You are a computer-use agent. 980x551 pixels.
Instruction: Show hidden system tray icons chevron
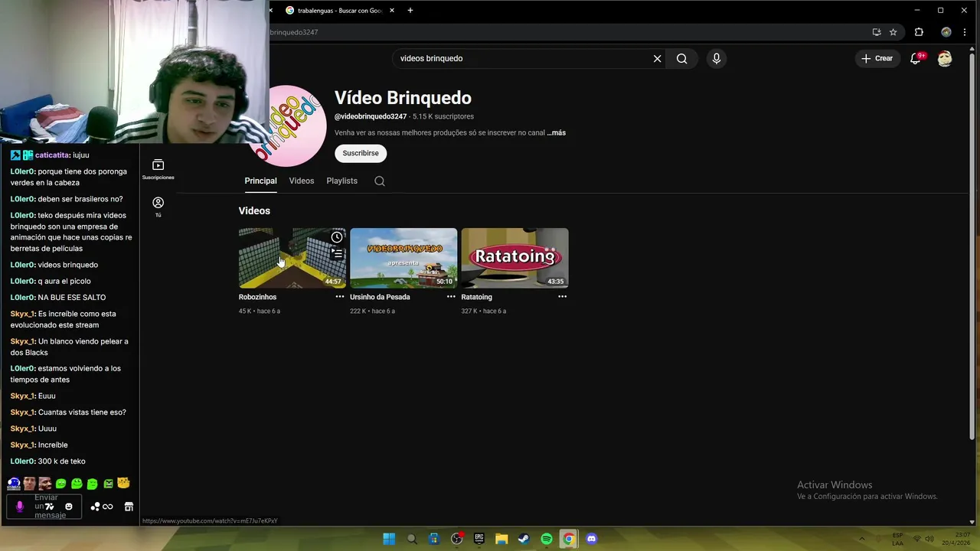point(862,539)
